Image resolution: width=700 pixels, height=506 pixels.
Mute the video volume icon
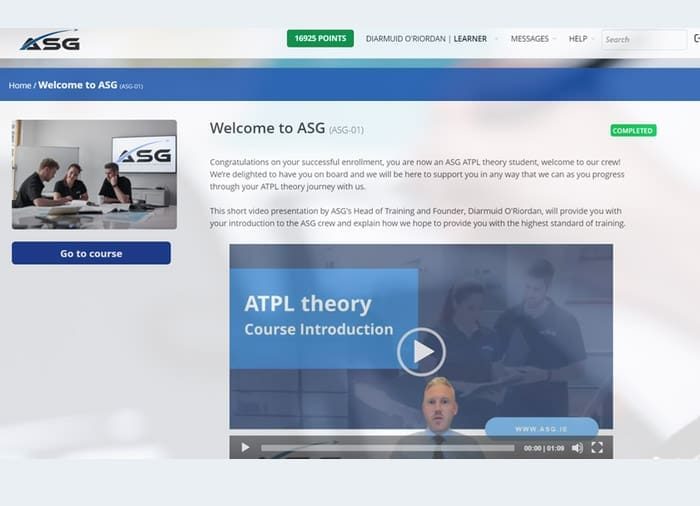pyautogui.click(x=577, y=447)
